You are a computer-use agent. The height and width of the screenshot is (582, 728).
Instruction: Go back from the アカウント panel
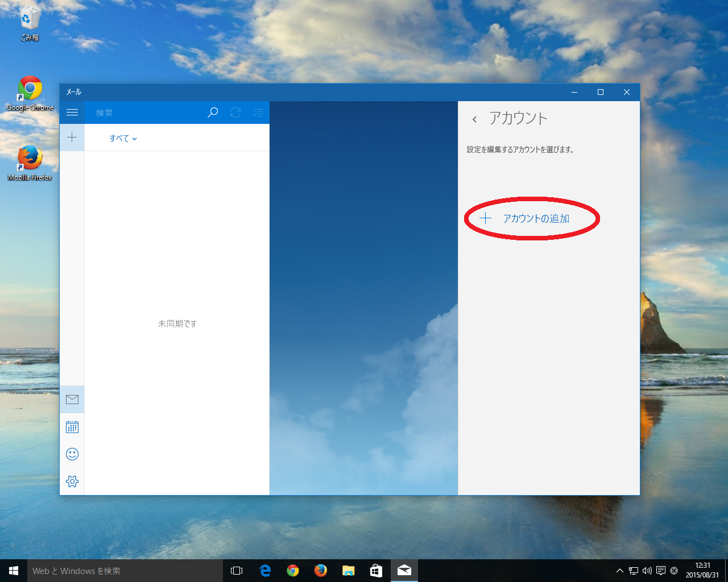(x=474, y=119)
